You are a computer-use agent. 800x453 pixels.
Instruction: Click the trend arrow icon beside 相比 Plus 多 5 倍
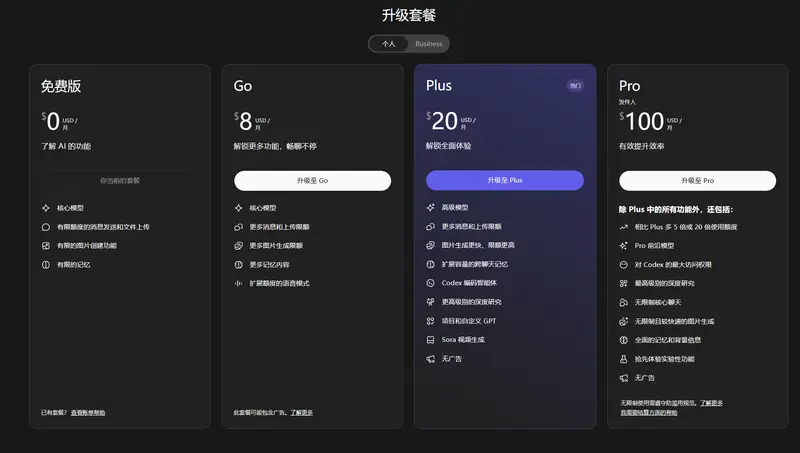point(623,227)
